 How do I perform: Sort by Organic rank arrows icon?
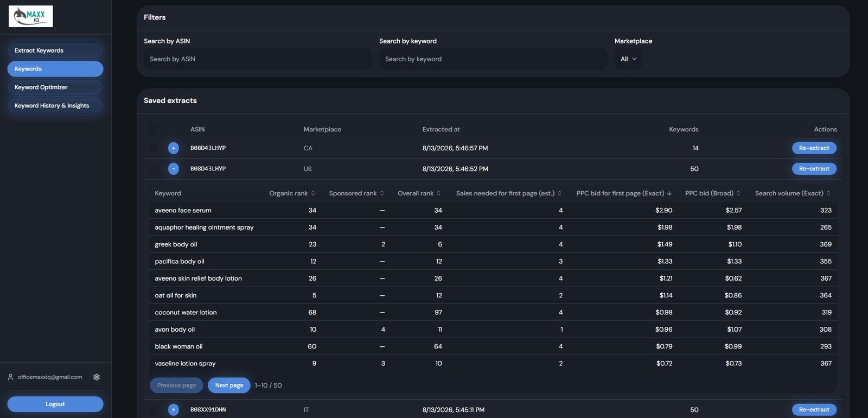point(313,193)
